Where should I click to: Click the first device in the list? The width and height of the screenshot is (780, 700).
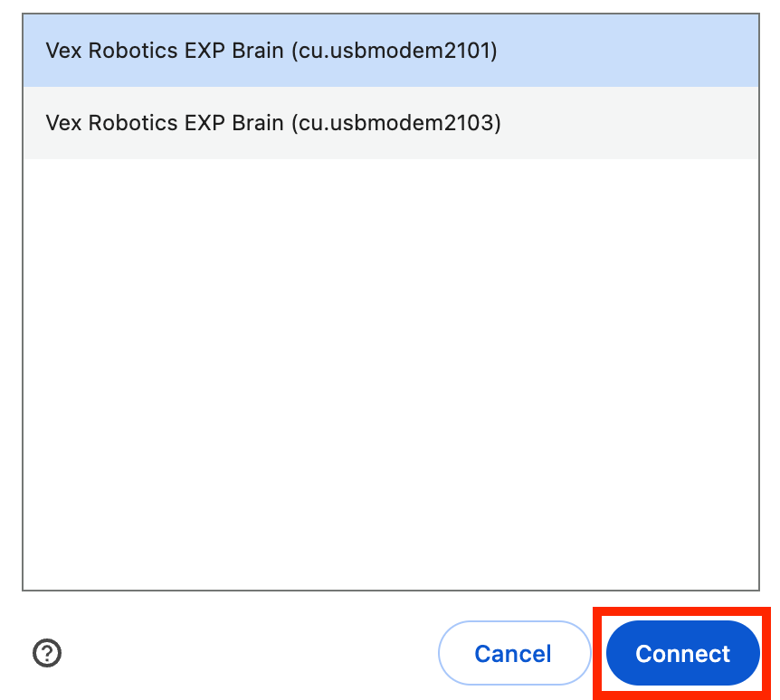[271, 51]
